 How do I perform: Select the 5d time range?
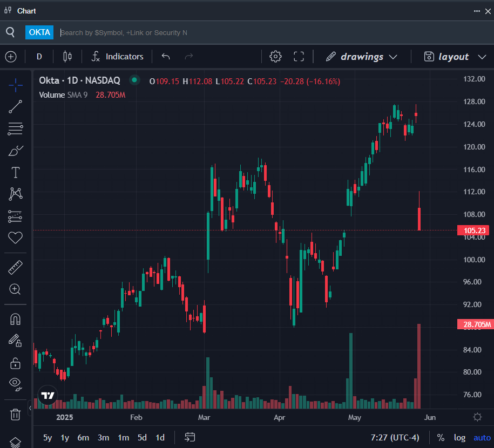point(142,438)
